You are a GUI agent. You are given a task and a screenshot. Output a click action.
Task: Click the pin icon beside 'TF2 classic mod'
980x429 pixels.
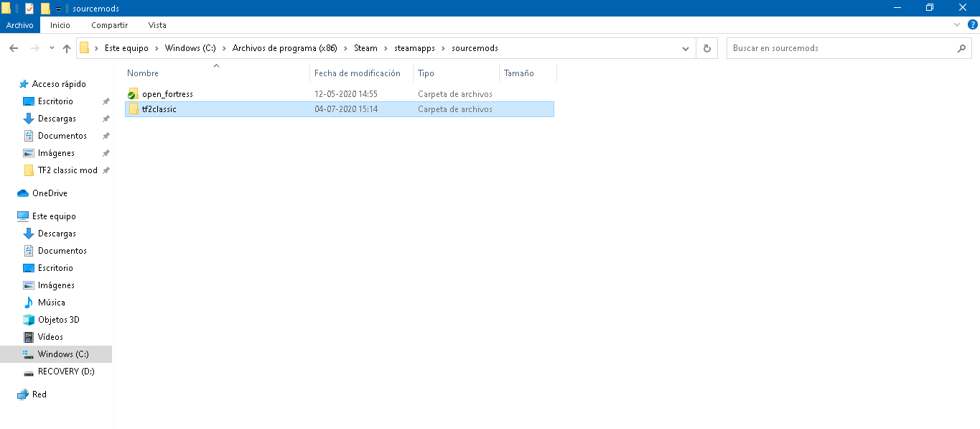(x=106, y=170)
